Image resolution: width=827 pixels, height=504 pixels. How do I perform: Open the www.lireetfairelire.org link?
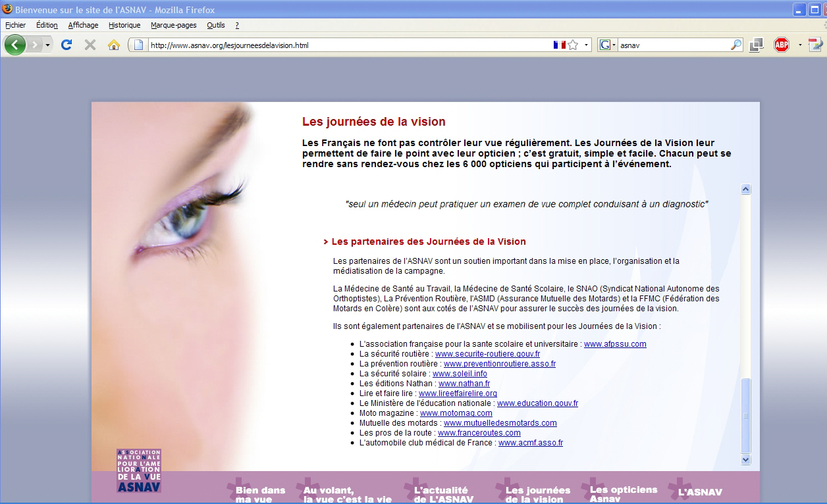(458, 393)
